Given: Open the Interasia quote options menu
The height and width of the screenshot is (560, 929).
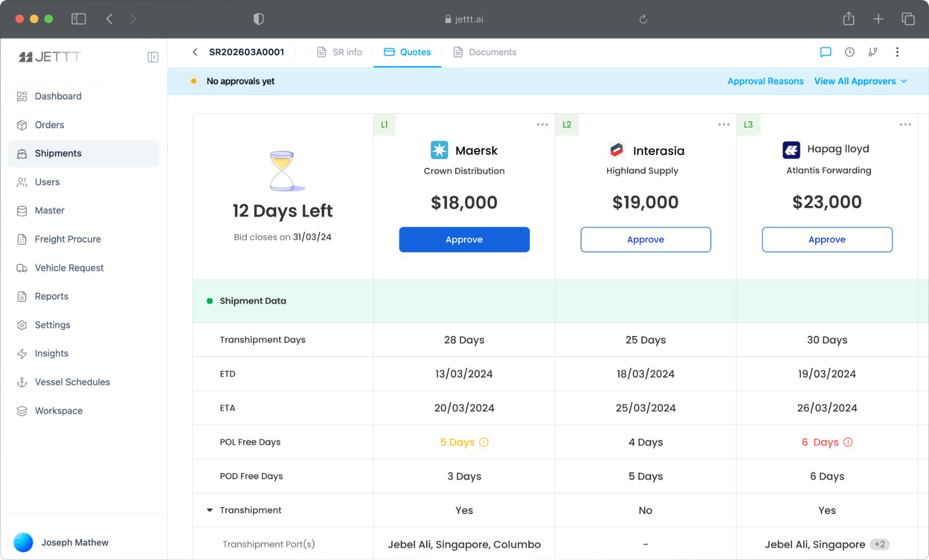Looking at the screenshot, I should coord(723,124).
